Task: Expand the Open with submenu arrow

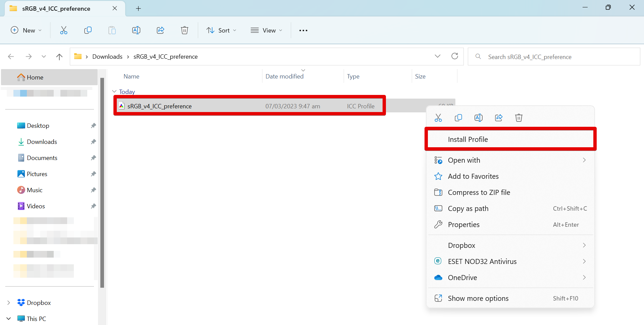Action: point(584,160)
